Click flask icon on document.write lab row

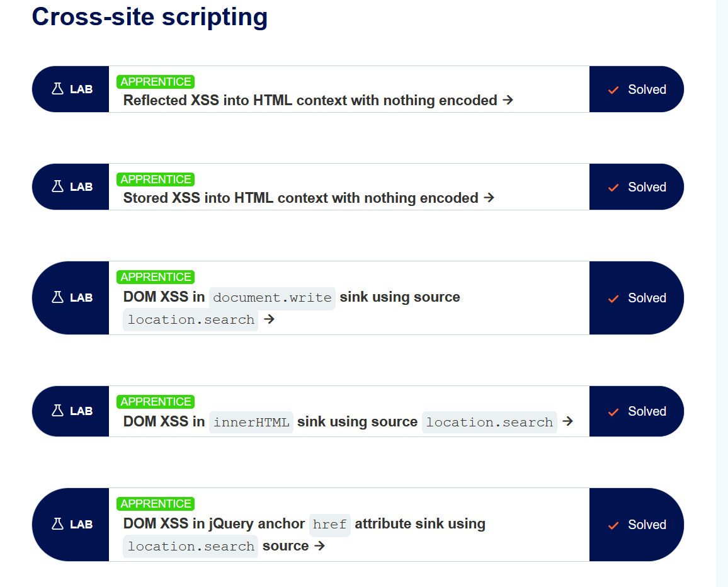tap(58, 298)
